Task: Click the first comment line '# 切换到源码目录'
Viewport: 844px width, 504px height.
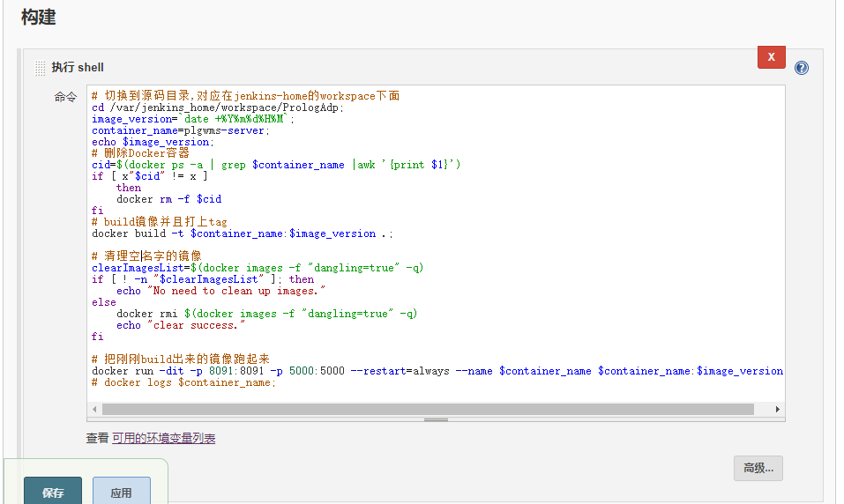Action: pyautogui.click(x=245, y=96)
